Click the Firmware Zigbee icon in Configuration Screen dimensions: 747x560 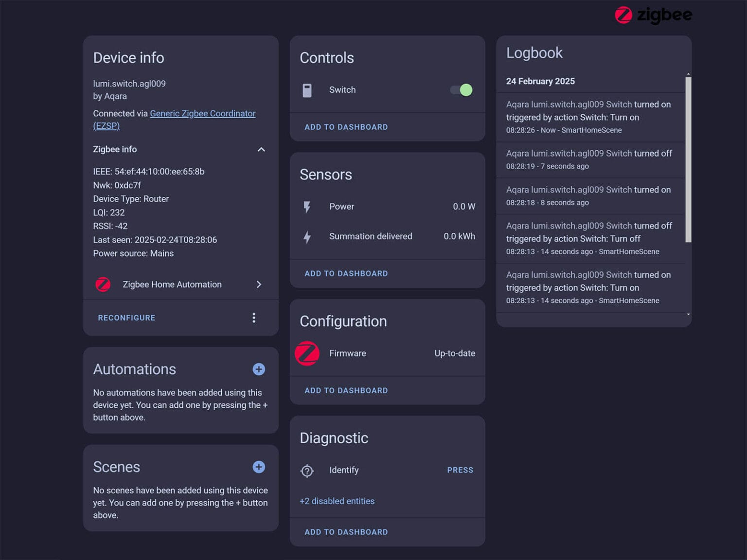click(307, 353)
